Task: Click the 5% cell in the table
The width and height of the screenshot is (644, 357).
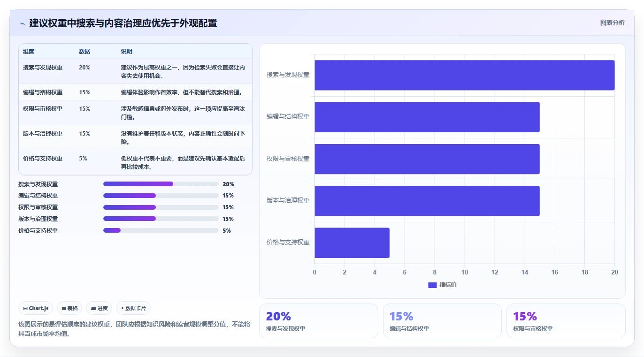Action: click(x=83, y=159)
